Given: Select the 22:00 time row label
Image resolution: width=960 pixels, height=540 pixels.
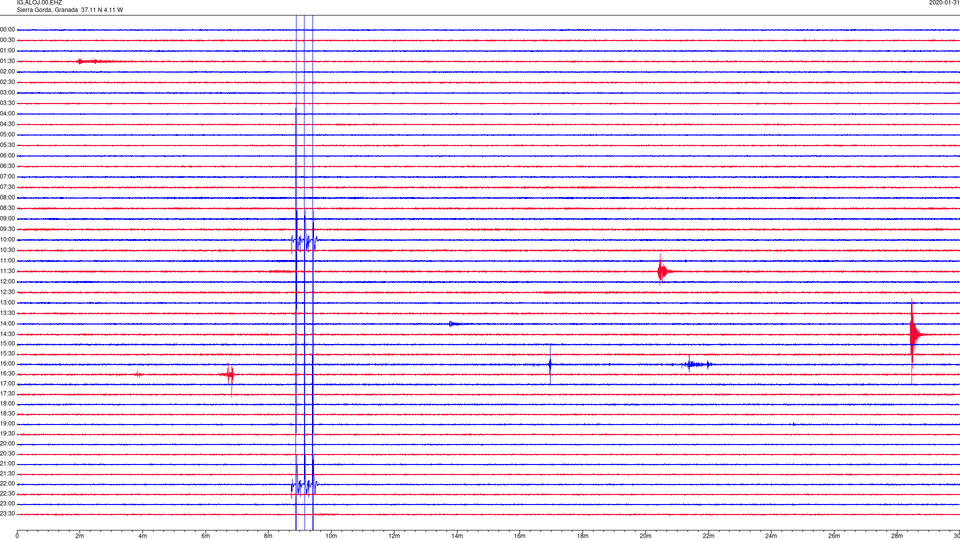Looking at the screenshot, I should click(7, 484).
